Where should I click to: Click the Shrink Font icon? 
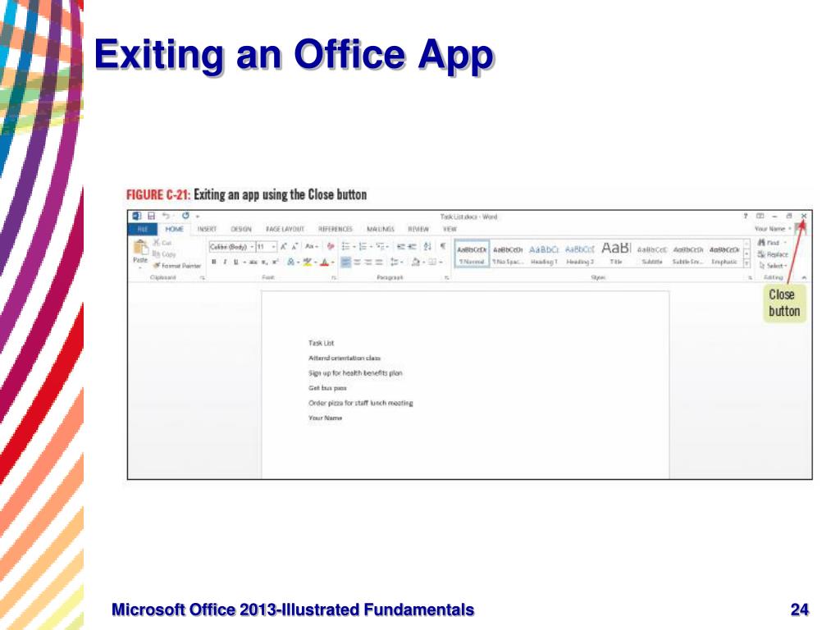294,246
